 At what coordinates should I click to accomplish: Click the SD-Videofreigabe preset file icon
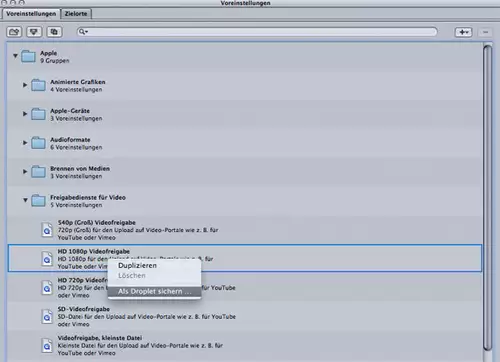click(x=47, y=317)
